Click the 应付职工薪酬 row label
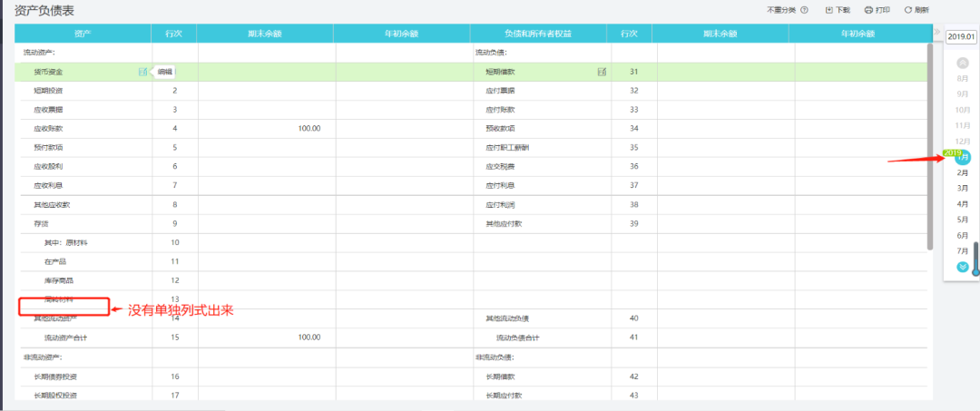980x411 pixels. [508, 147]
